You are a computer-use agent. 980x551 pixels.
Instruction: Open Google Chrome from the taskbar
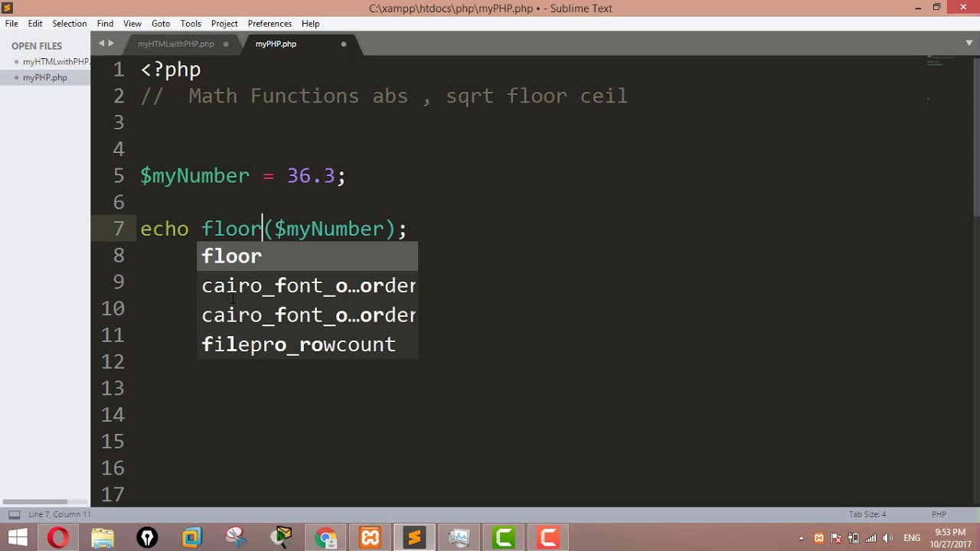(x=326, y=537)
